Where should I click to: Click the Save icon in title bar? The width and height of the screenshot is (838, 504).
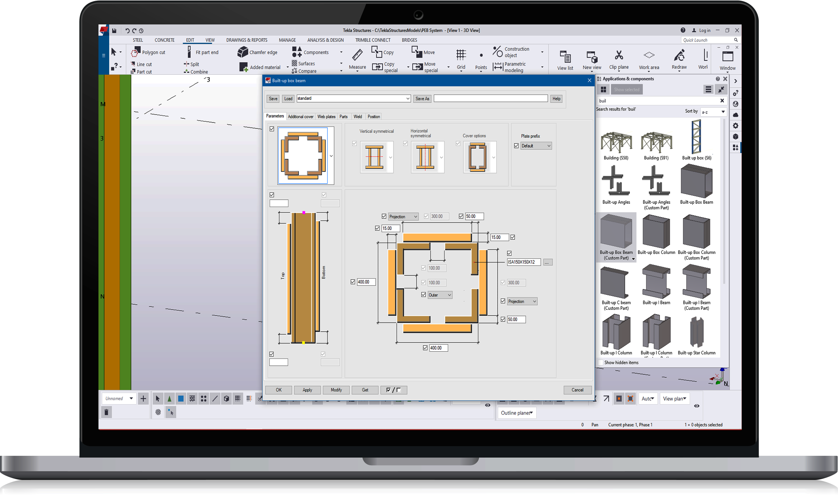(114, 31)
